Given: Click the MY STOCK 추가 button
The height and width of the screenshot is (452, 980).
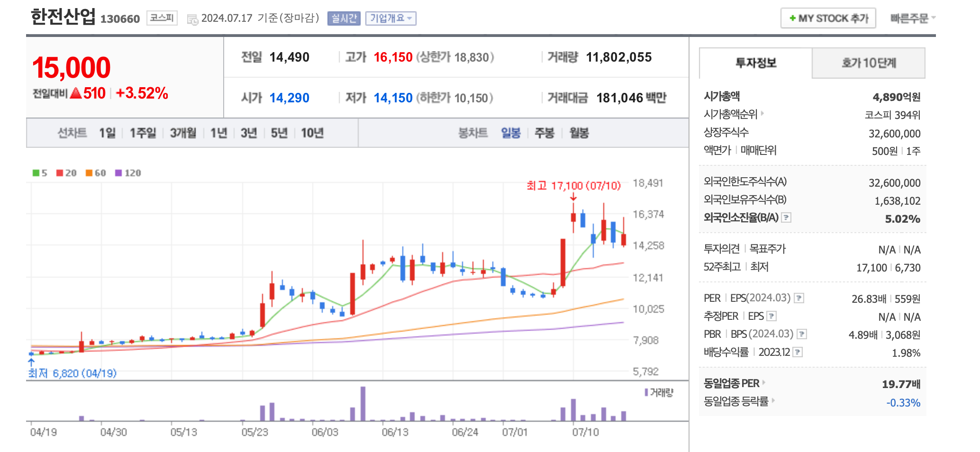Looking at the screenshot, I should click(827, 18).
